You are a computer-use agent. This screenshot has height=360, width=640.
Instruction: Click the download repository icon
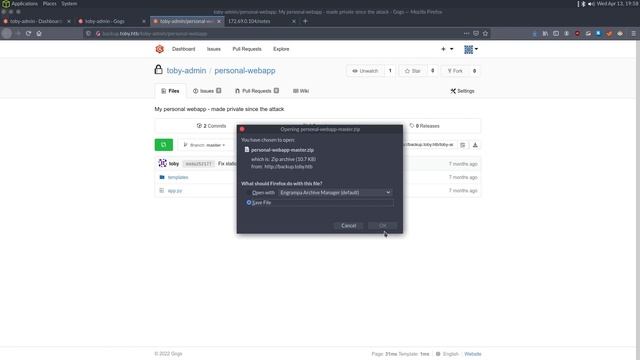pos(475,145)
